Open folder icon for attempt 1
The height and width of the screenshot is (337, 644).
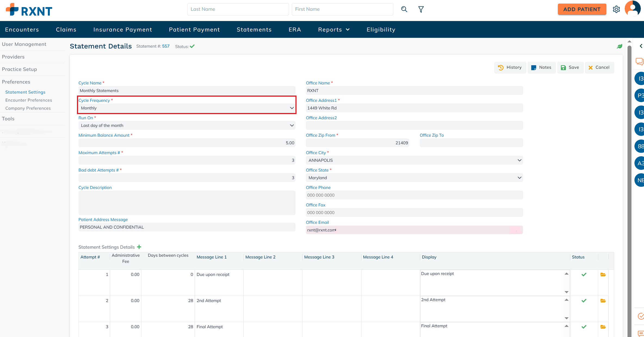[603, 274]
